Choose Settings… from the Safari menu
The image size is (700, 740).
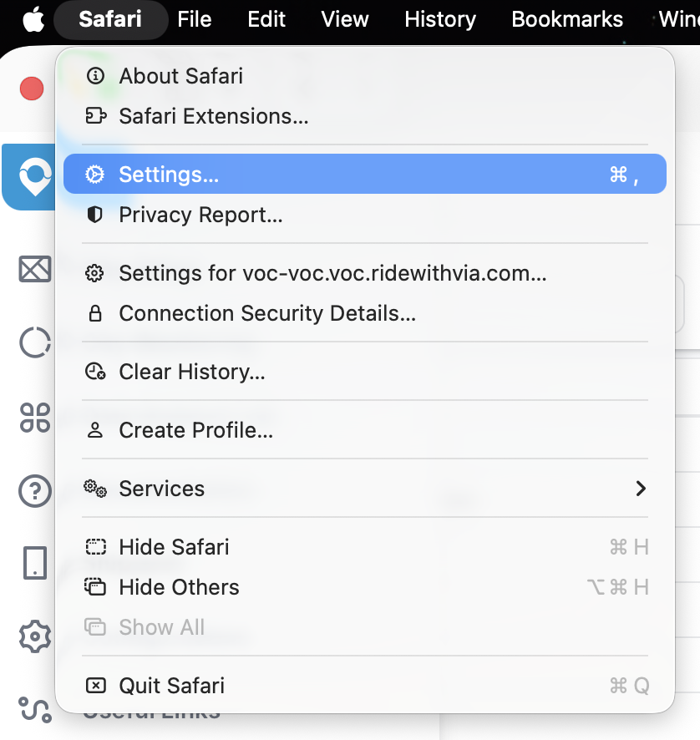click(x=365, y=175)
